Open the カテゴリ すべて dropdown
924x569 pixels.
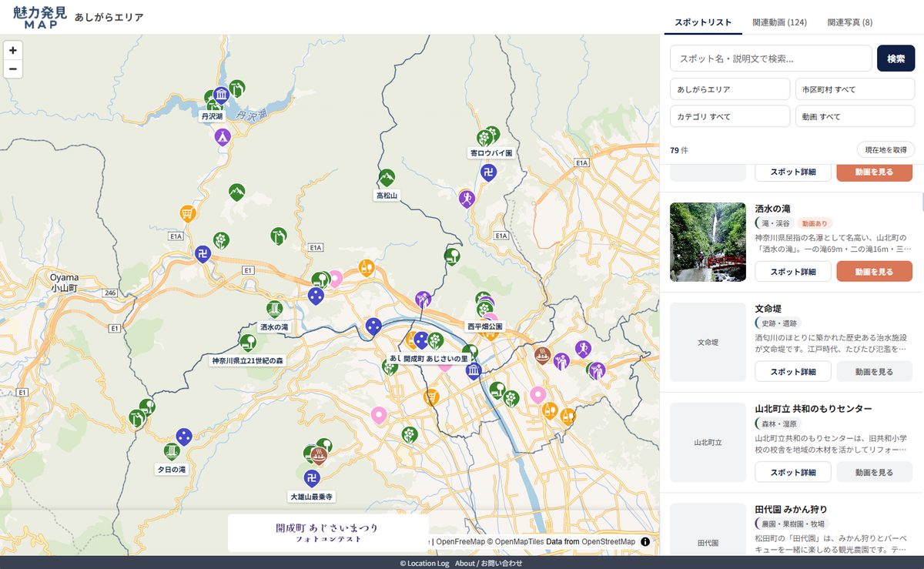click(x=730, y=116)
